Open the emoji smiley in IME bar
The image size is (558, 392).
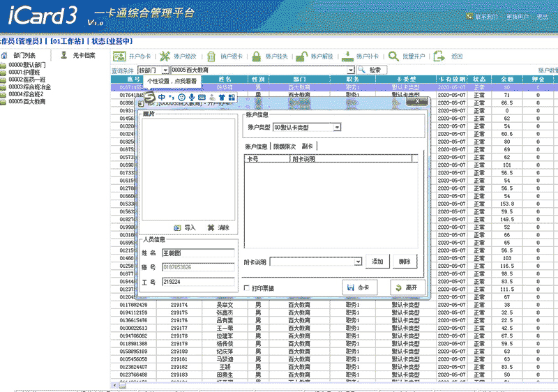181,97
